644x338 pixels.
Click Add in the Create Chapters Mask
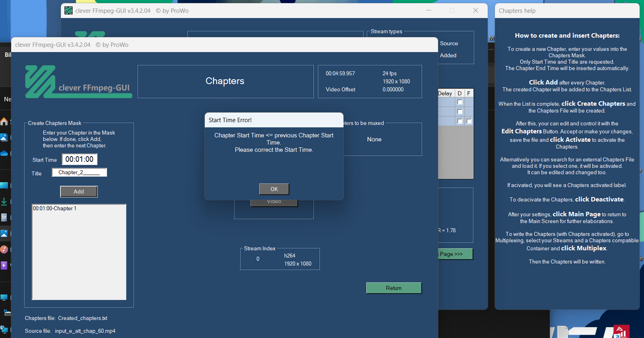(x=79, y=191)
